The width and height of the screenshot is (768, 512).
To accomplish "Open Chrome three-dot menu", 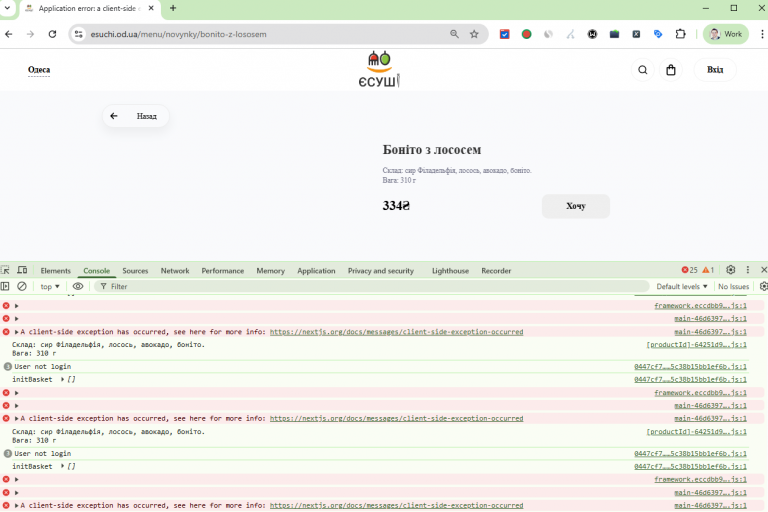I will point(762,34).
